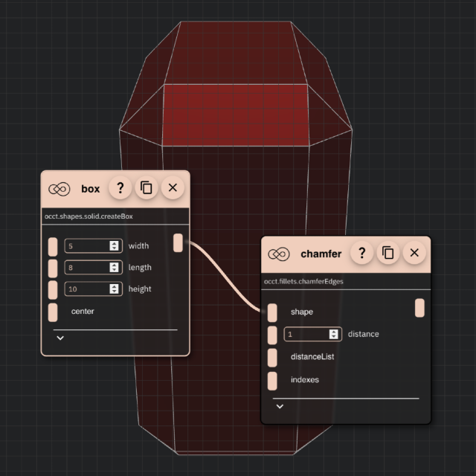This screenshot has height=476, width=476.
Task: Select the length input socket
Action: pyautogui.click(x=53, y=268)
